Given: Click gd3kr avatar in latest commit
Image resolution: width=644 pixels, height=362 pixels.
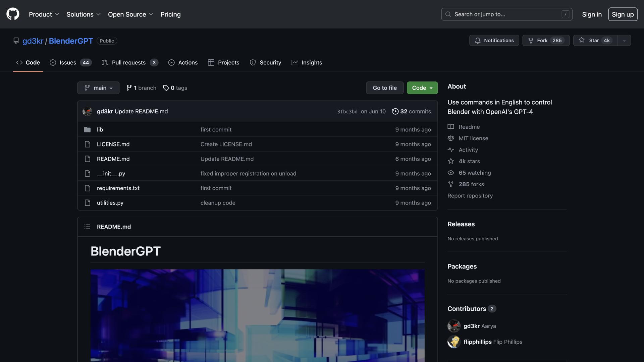Looking at the screenshot, I should coord(87,111).
